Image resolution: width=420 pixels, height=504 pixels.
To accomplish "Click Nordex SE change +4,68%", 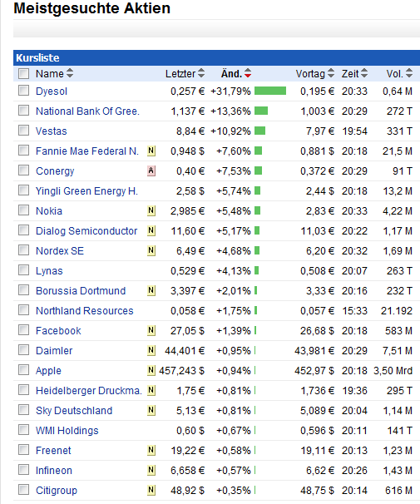I will (x=234, y=250).
